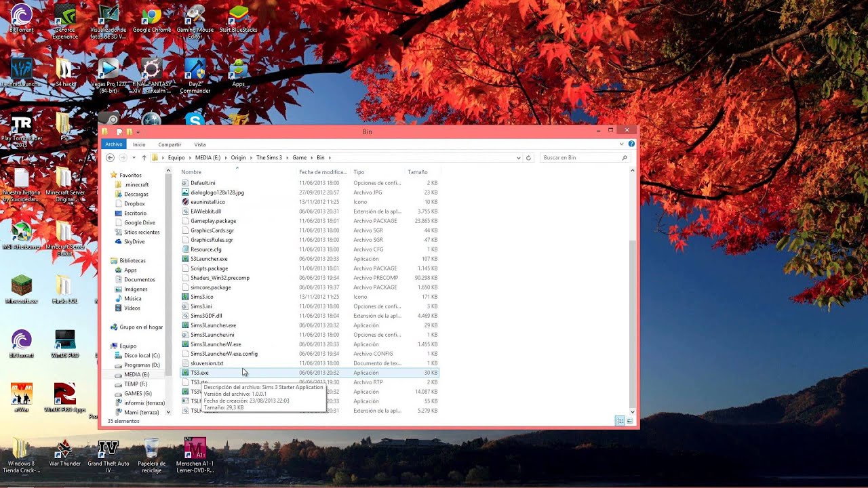
Task: Open the breadcrumb arrow after The Sims 3
Action: (287, 157)
